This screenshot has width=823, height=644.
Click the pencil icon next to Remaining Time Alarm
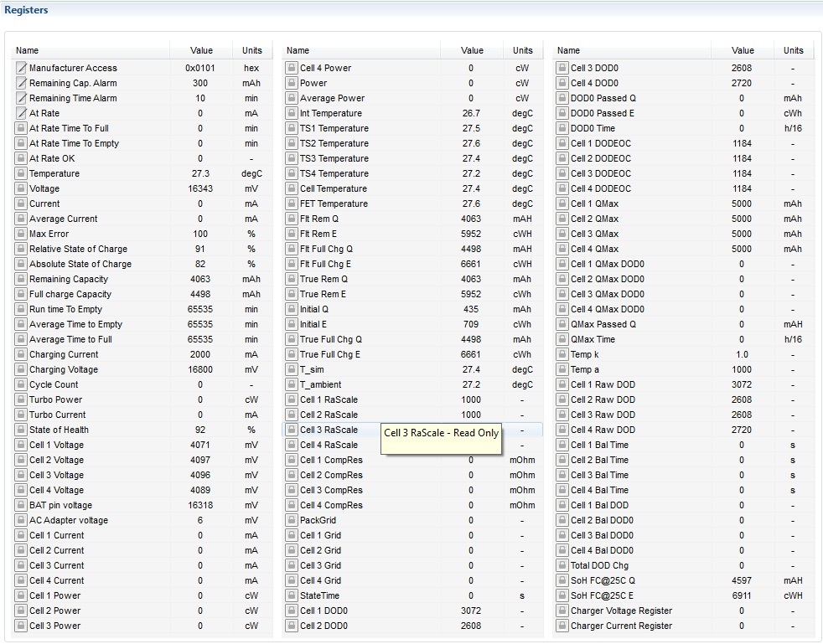coord(21,98)
